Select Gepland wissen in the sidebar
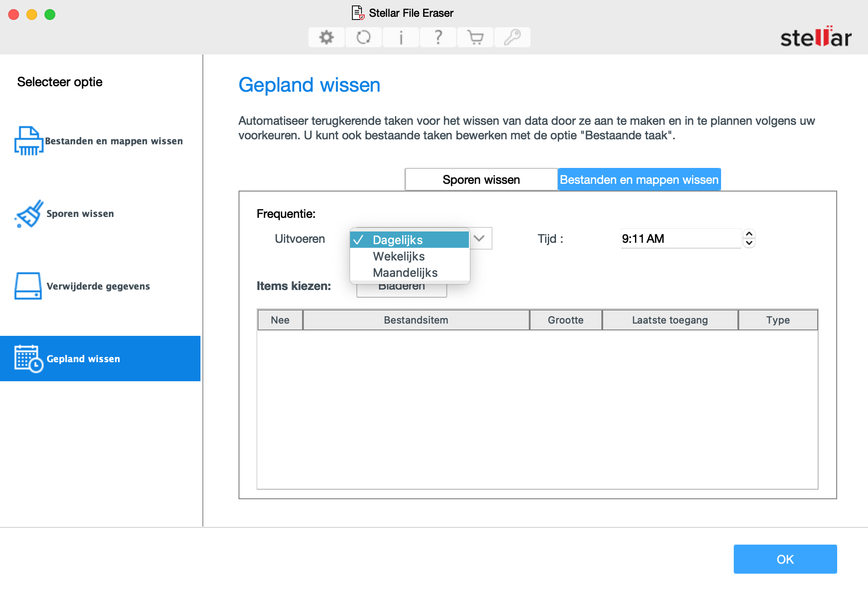 pyautogui.click(x=100, y=359)
